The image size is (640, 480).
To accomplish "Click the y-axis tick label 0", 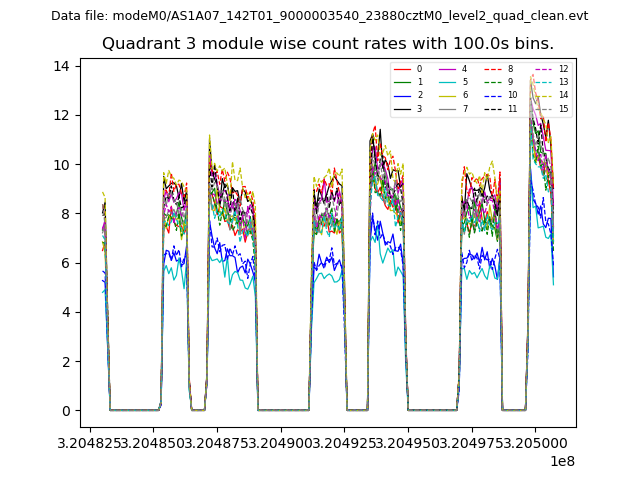I will click(64, 410).
